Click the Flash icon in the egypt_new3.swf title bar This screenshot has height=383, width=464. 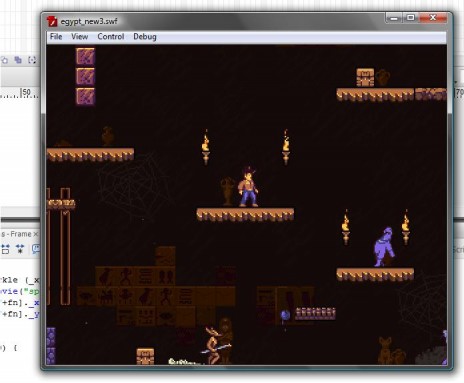coord(52,21)
